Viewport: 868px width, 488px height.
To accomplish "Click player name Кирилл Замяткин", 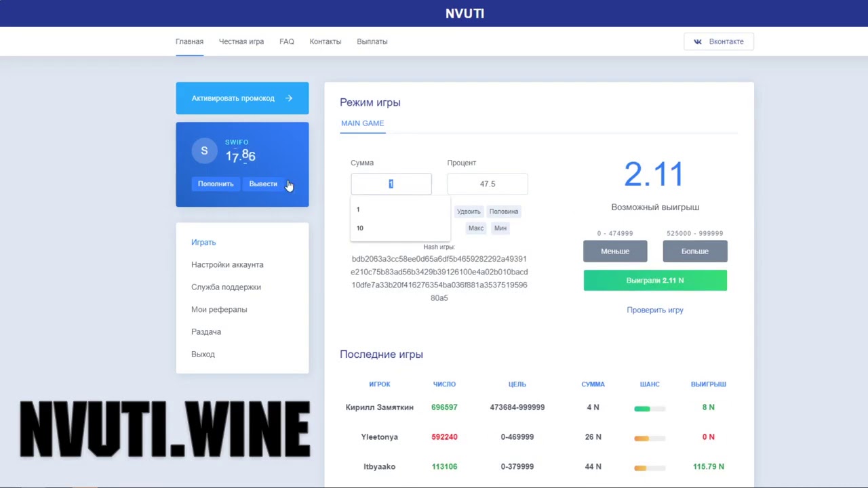I will pyautogui.click(x=379, y=407).
